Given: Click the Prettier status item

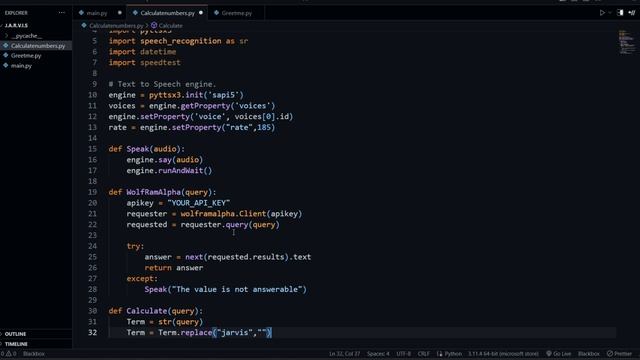Looking at the screenshot, I should click(x=619, y=354).
